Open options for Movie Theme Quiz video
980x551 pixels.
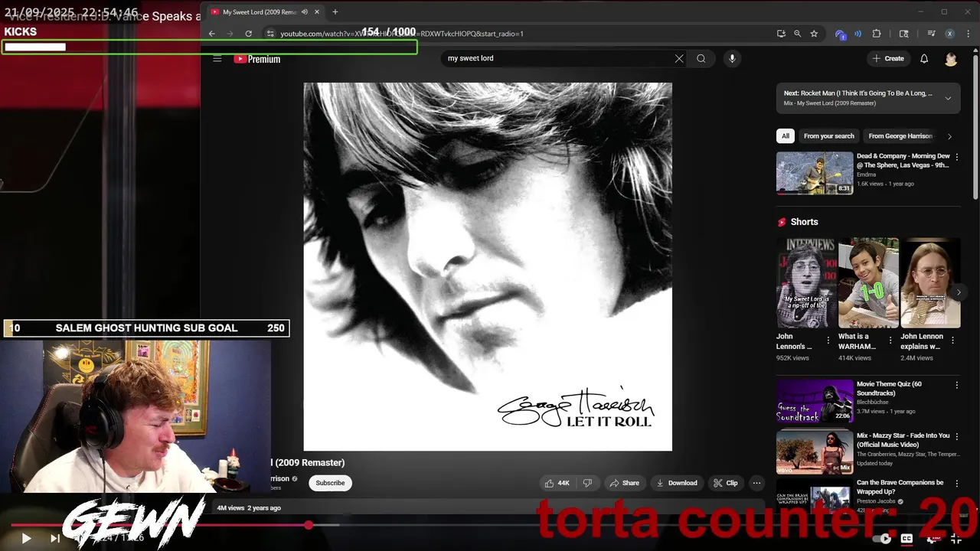956,385
